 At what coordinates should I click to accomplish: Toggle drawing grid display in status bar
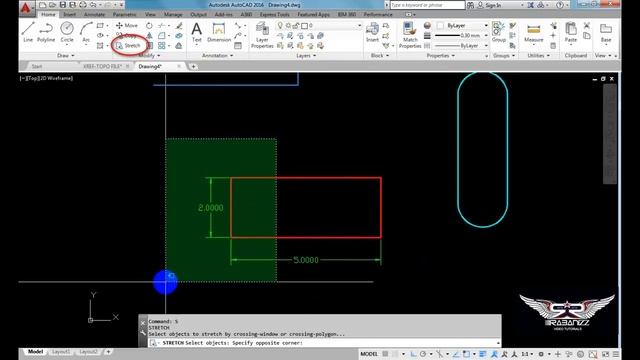point(385,354)
